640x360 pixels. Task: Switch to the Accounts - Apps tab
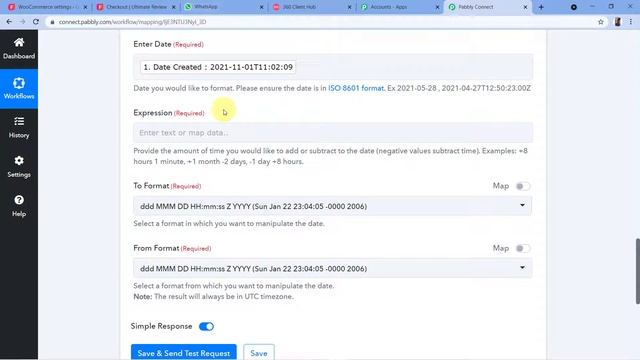pyautogui.click(x=401, y=7)
